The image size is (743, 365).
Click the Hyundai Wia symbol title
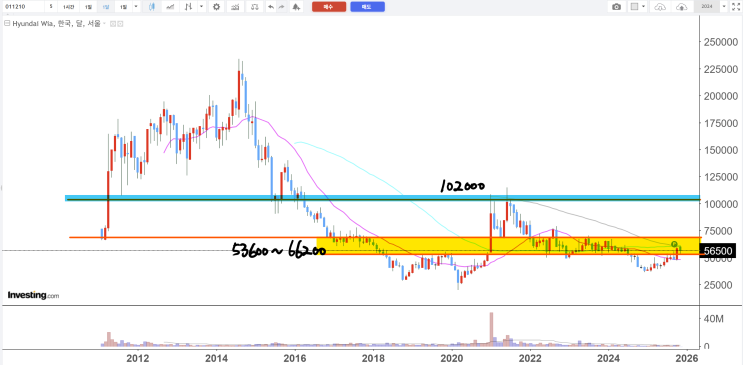click(55, 24)
